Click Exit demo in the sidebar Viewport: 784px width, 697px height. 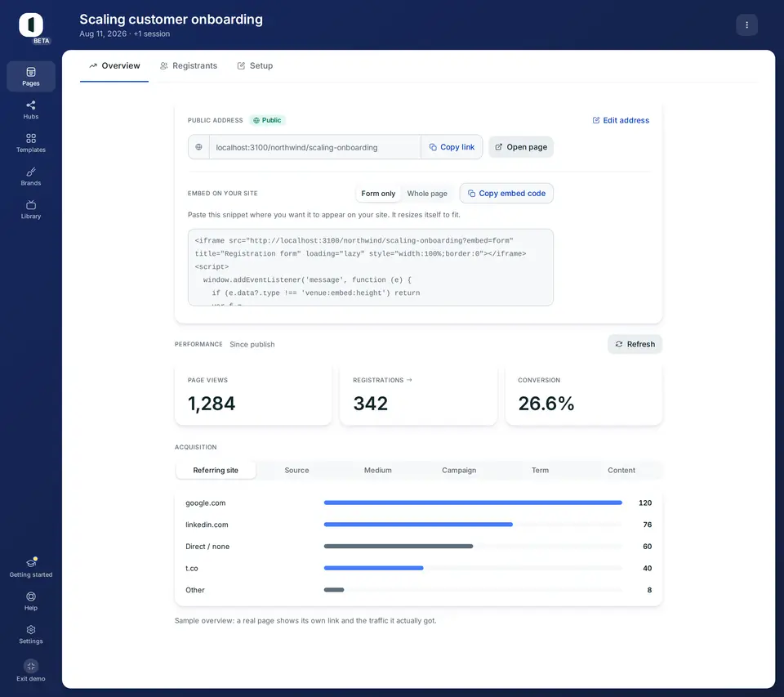click(x=31, y=671)
